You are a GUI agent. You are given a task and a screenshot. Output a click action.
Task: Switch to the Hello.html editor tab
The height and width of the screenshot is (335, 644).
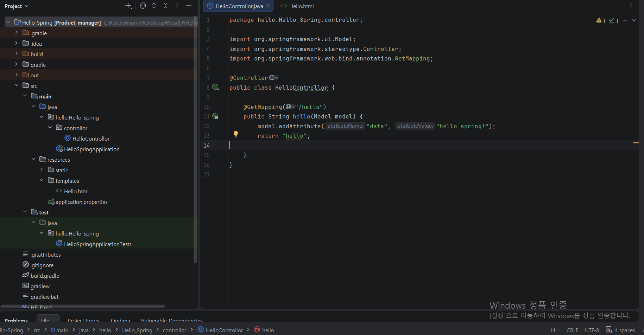click(297, 6)
